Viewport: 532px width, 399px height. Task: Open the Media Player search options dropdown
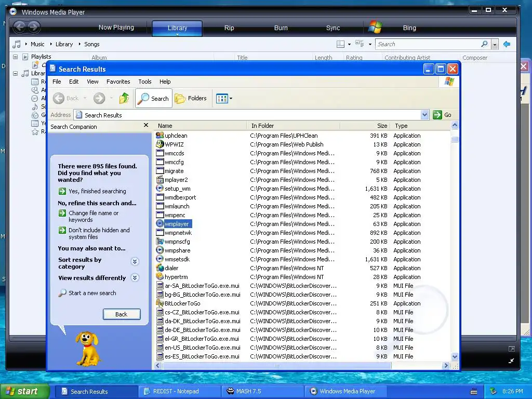495,45
